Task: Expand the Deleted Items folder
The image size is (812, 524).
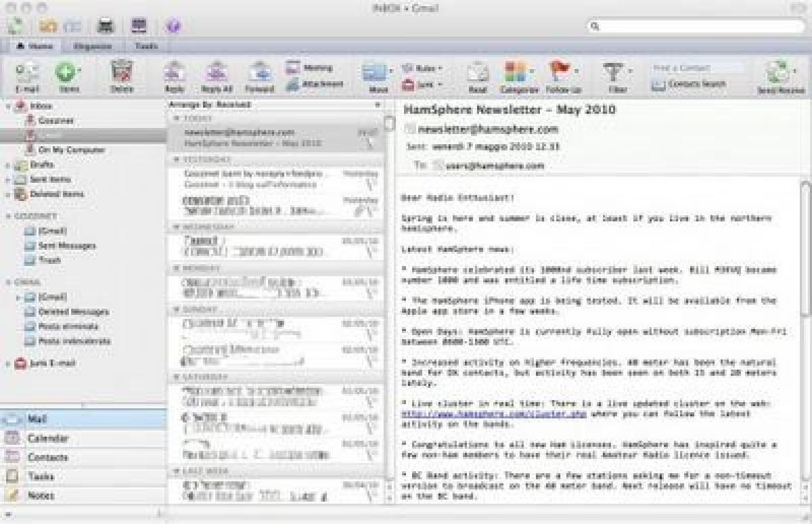Action: click(7, 194)
